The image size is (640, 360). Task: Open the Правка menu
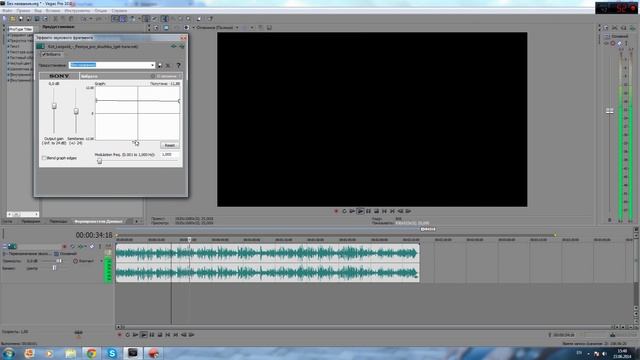coord(23,11)
